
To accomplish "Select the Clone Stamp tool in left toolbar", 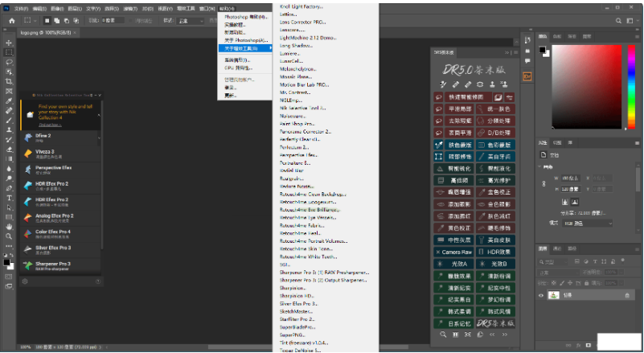I will coord(9,129).
